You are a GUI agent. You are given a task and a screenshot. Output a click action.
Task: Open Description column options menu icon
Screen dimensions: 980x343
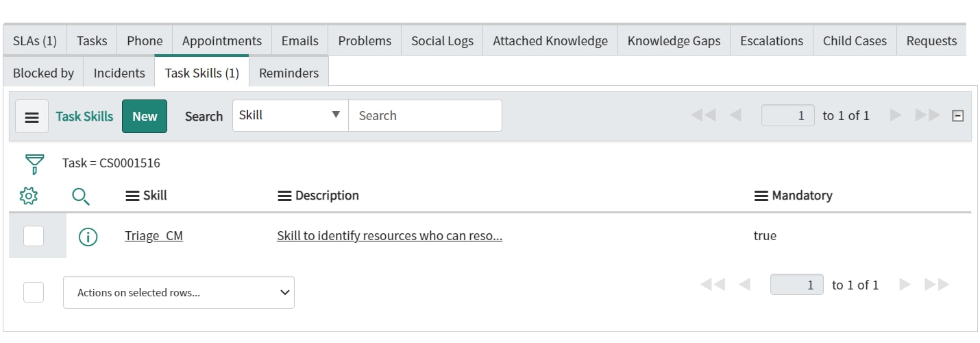pyautogui.click(x=284, y=196)
